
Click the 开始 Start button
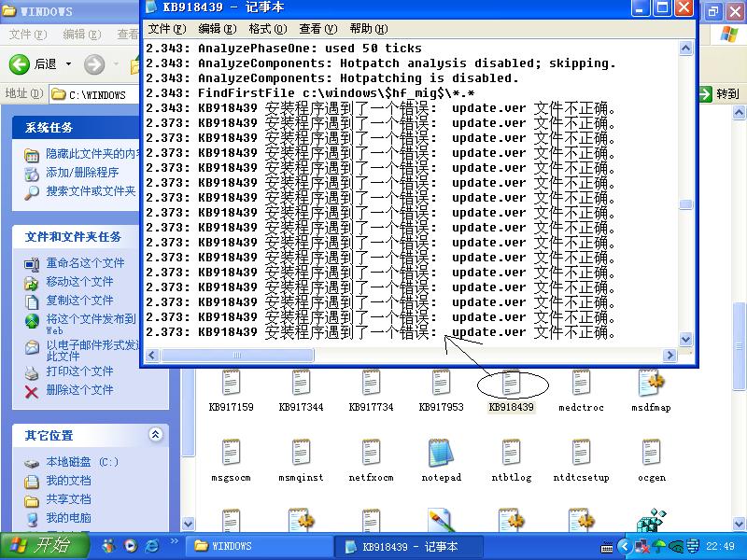(x=44, y=546)
